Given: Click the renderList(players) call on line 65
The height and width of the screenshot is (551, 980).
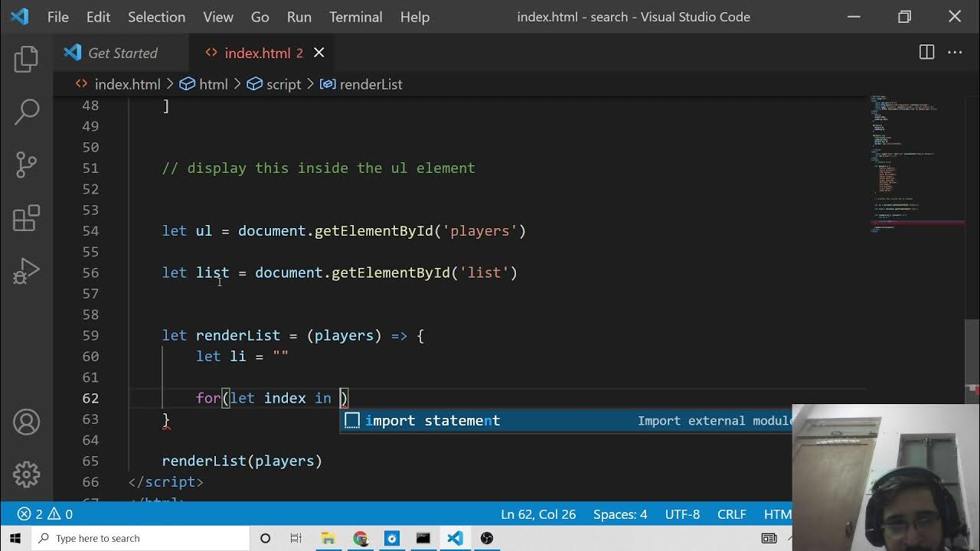Looking at the screenshot, I should click(x=242, y=461).
